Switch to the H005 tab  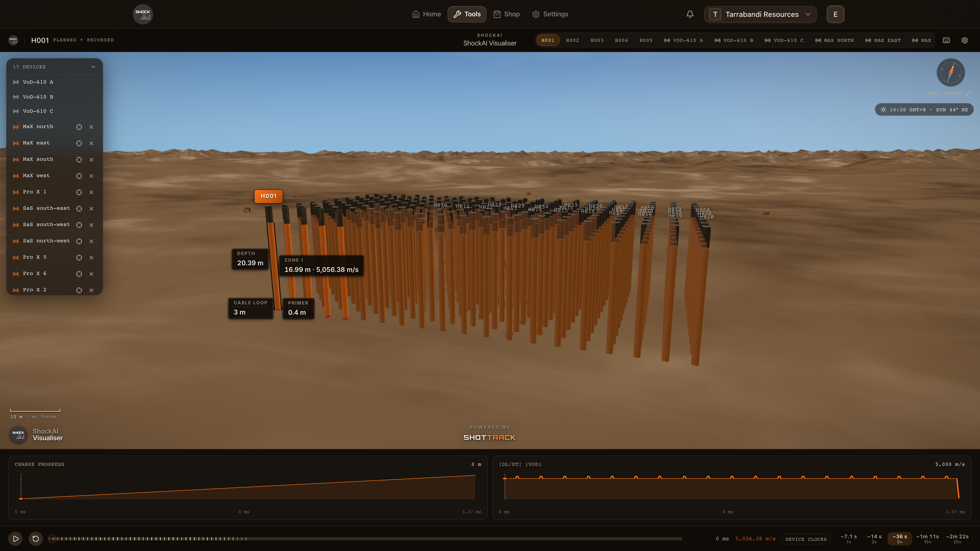646,40
